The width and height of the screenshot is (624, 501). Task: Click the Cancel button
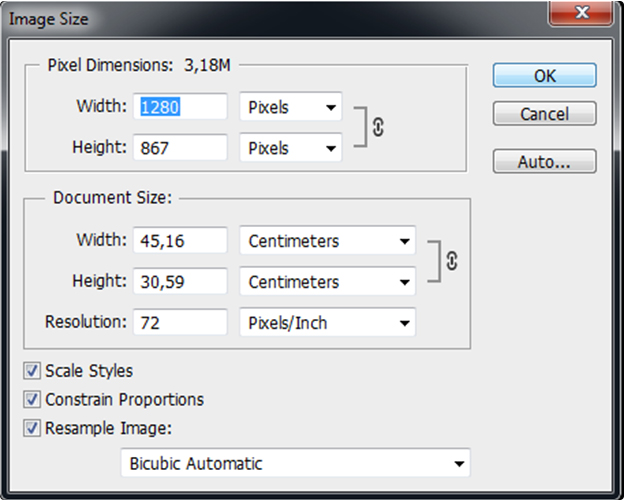[544, 114]
